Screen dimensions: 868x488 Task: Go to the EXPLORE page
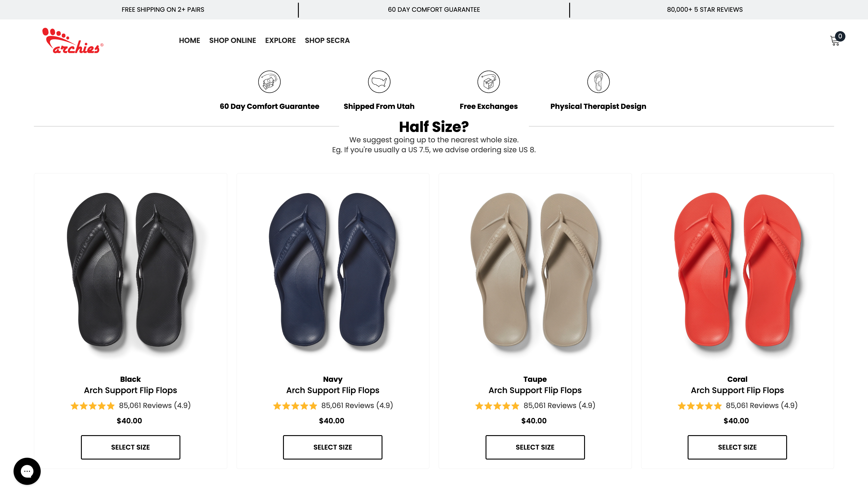(x=280, y=40)
